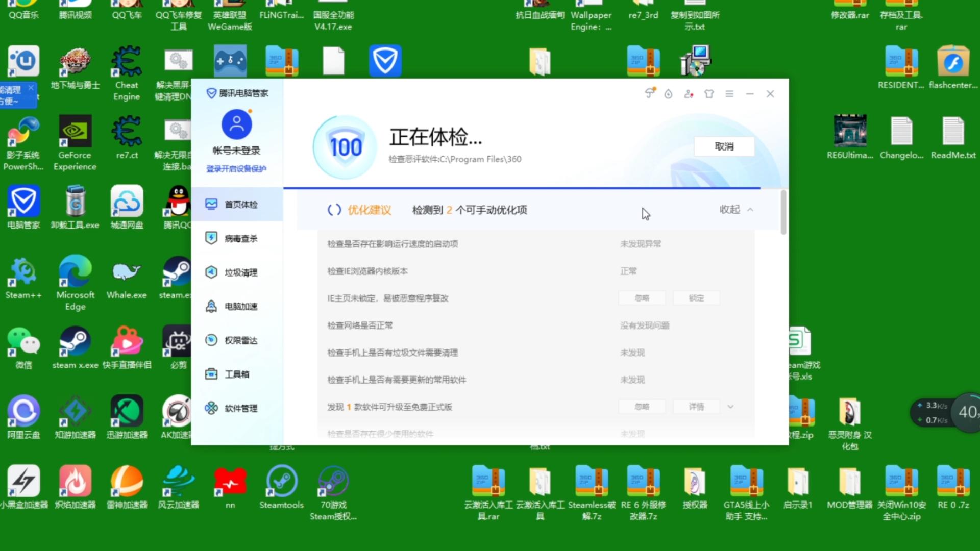The height and width of the screenshot is (551, 980).
Task: Open steam x.exe desktop icon
Action: pyautogui.click(x=75, y=347)
